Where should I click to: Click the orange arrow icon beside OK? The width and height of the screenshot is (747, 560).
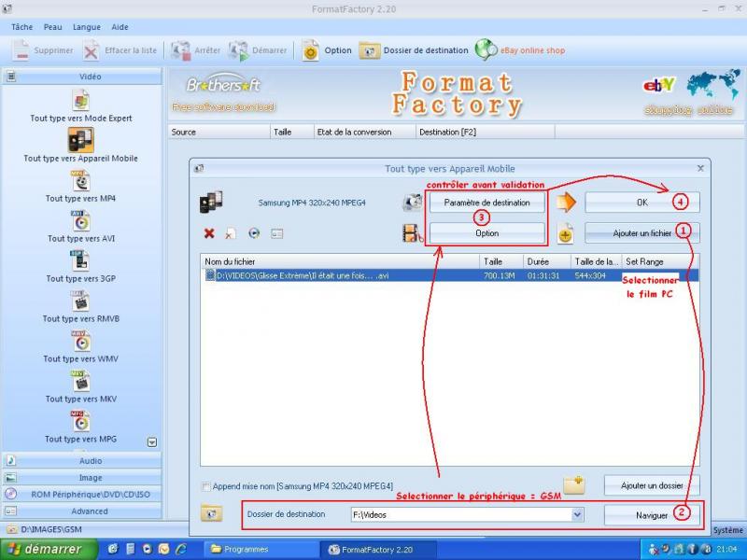point(566,202)
